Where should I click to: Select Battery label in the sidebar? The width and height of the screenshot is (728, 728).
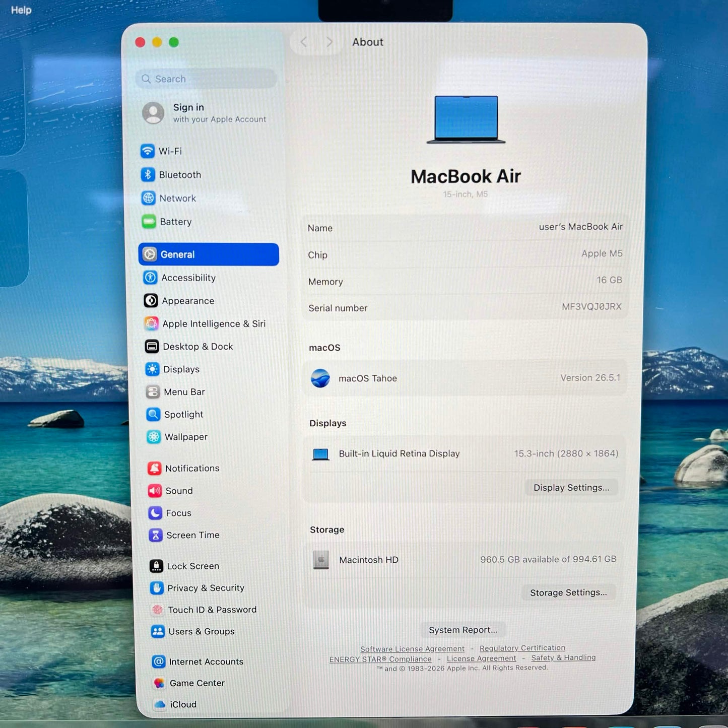point(176,222)
